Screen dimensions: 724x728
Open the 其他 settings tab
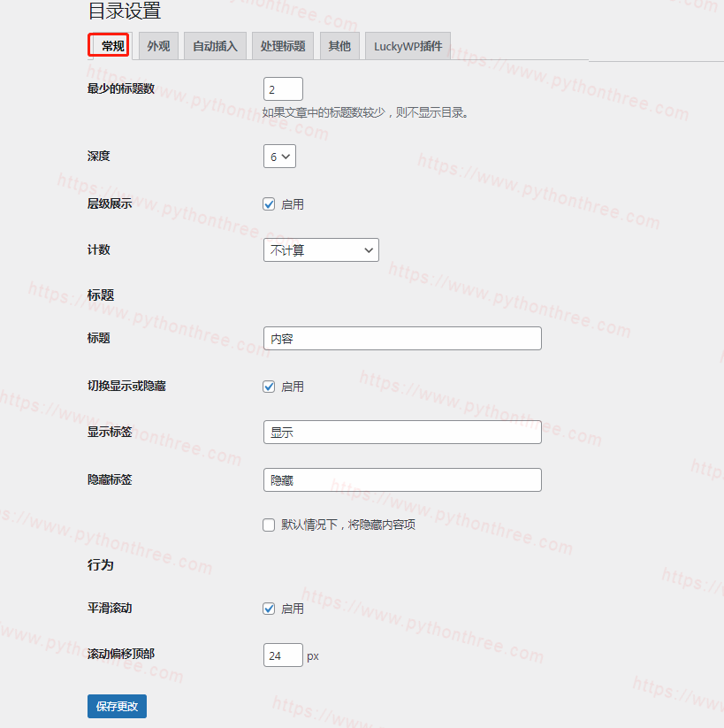click(x=339, y=46)
